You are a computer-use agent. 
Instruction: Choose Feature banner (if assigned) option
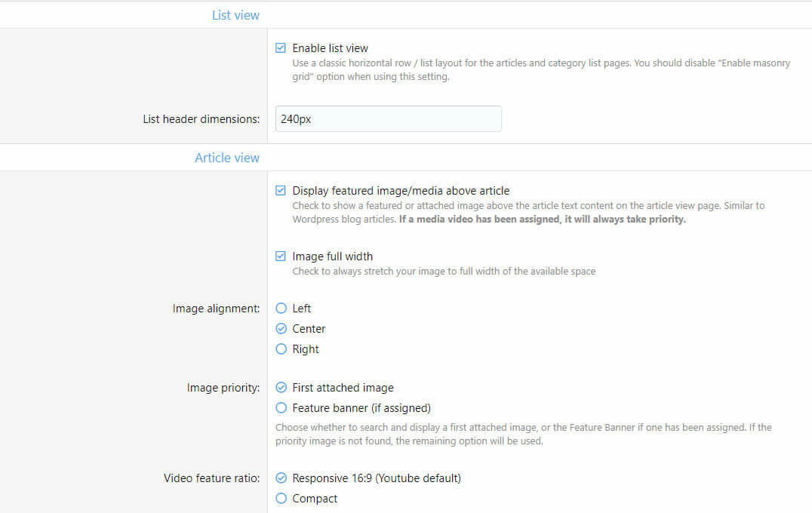281,408
